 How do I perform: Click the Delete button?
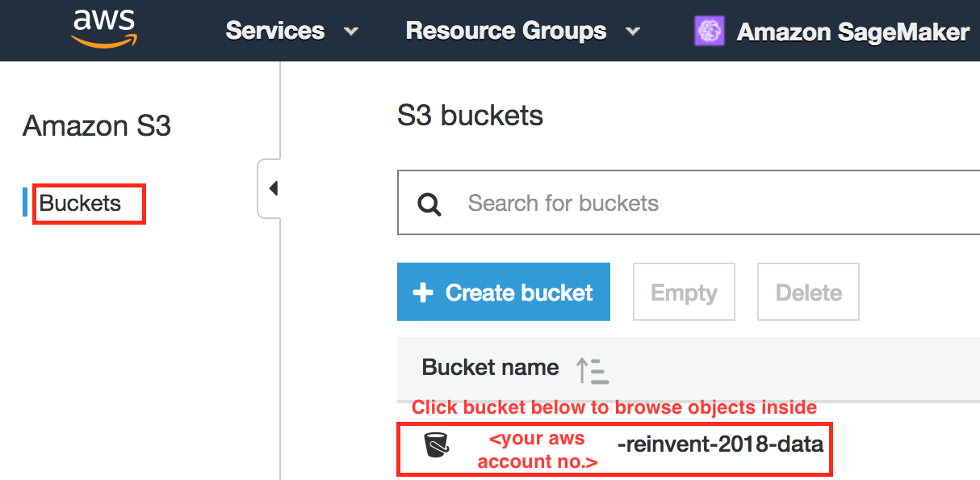(808, 292)
